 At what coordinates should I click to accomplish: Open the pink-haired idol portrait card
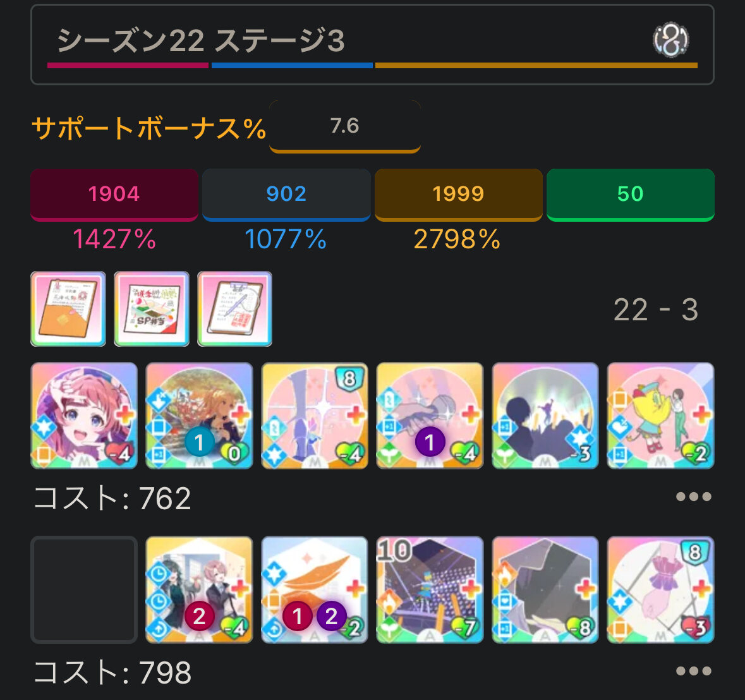point(84,416)
